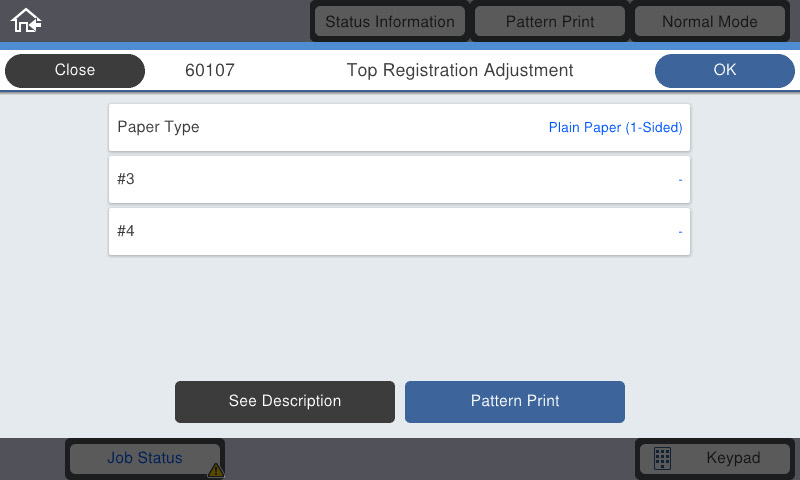Show the on-screen Keypad

[x=715, y=458]
